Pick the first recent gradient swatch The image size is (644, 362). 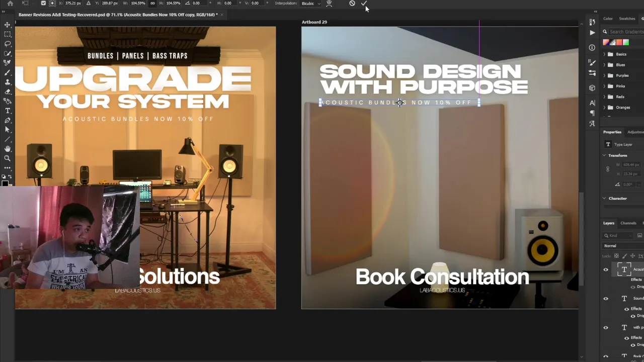pos(606,43)
